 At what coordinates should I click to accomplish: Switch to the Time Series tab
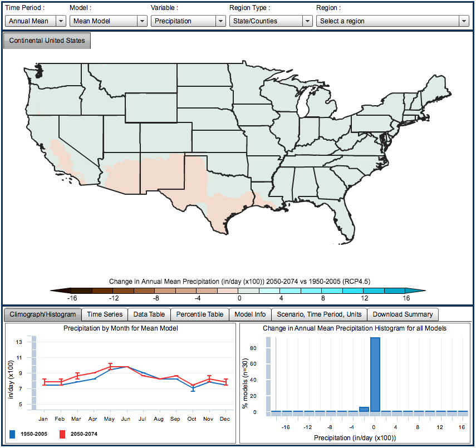105,314
